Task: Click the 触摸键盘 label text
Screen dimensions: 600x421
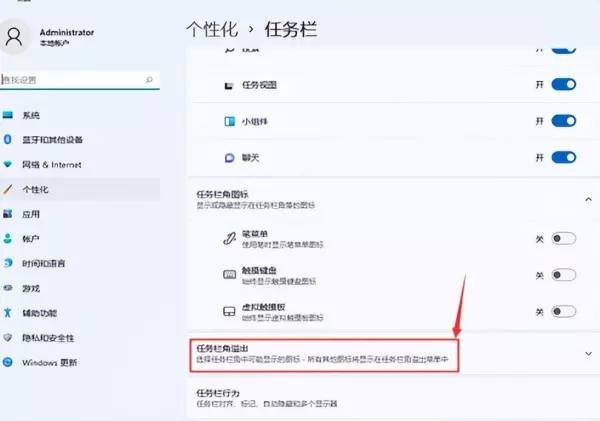Action: pyautogui.click(x=259, y=270)
